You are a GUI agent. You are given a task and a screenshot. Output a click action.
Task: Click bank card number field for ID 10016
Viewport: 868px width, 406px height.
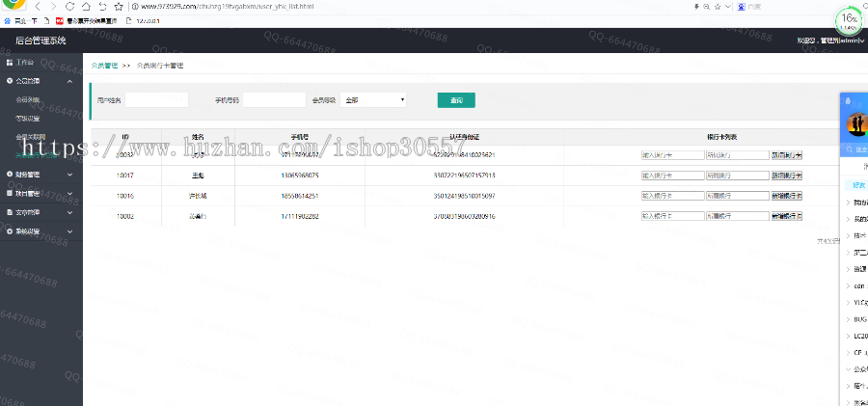coord(672,196)
